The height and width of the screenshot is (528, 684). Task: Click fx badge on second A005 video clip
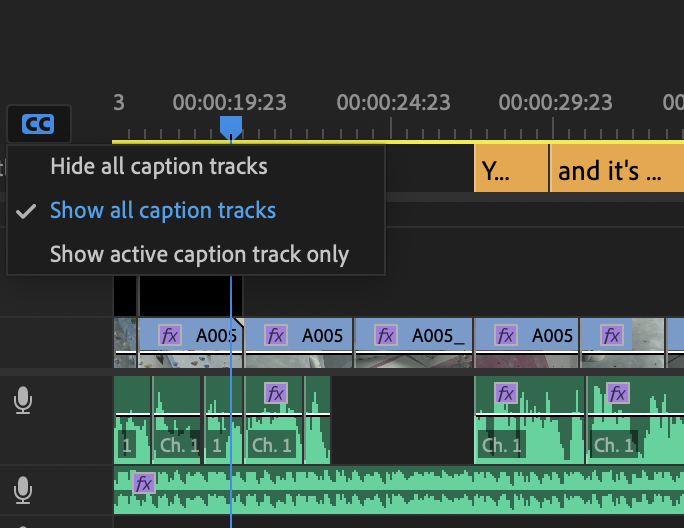click(277, 335)
